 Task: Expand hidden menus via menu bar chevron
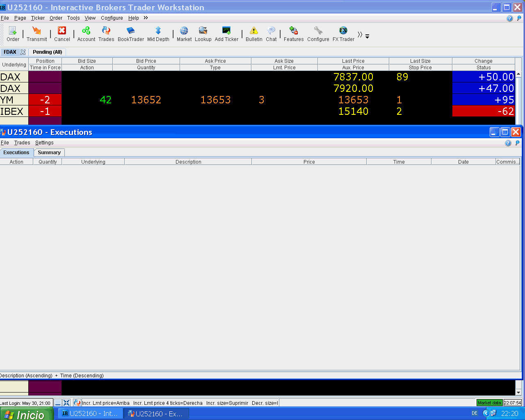(x=146, y=18)
